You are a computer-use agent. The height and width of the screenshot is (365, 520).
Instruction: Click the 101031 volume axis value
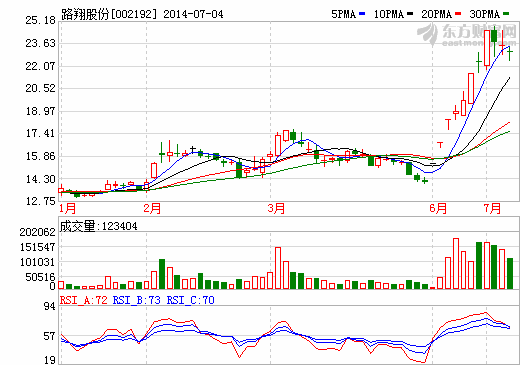tap(37, 262)
